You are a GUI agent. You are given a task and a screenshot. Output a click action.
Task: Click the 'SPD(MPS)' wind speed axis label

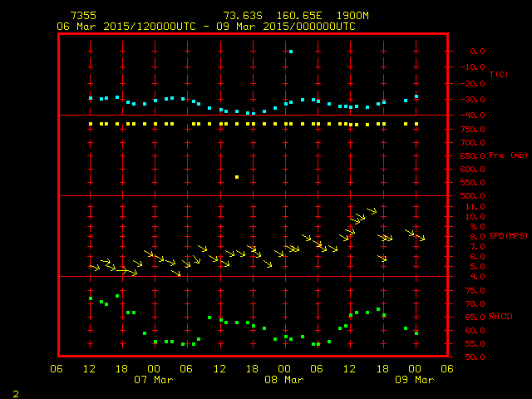tap(508, 235)
